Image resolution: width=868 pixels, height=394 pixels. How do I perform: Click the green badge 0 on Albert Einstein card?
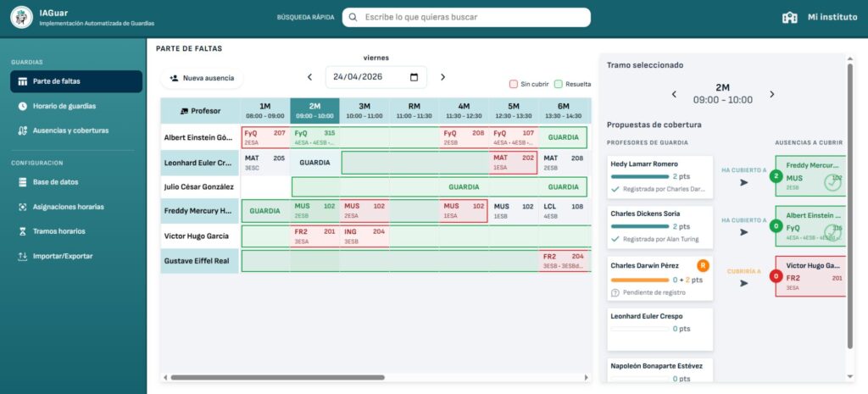[x=776, y=226]
